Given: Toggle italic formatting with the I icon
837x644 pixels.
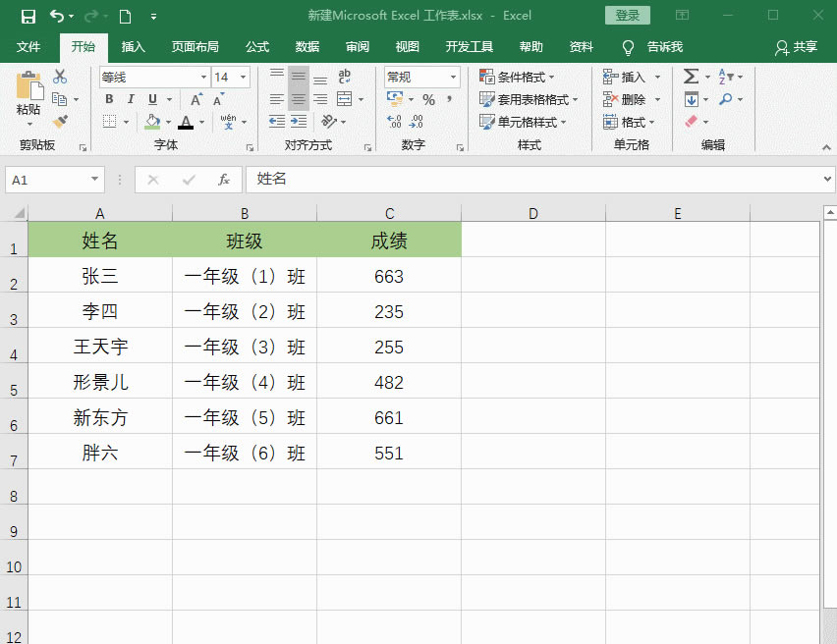Looking at the screenshot, I should coord(131,99).
